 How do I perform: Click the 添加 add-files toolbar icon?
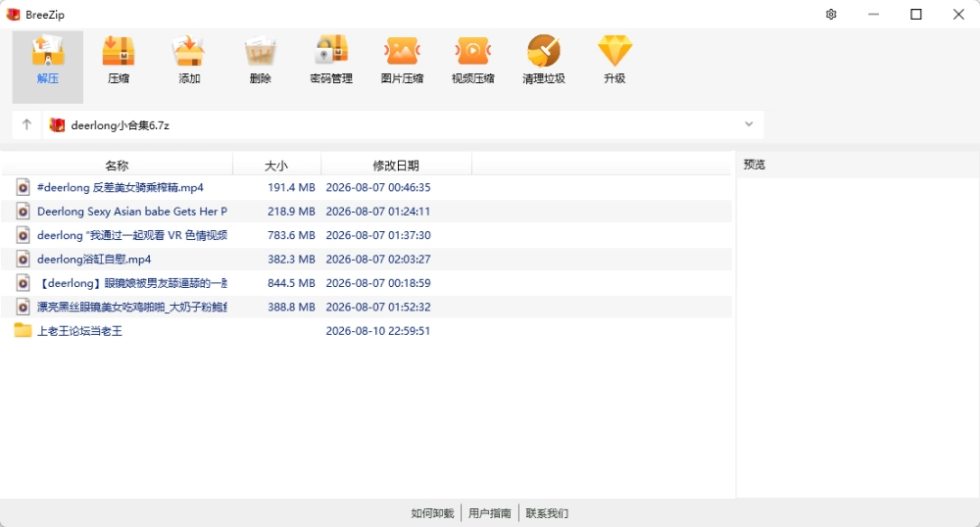(189, 51)
